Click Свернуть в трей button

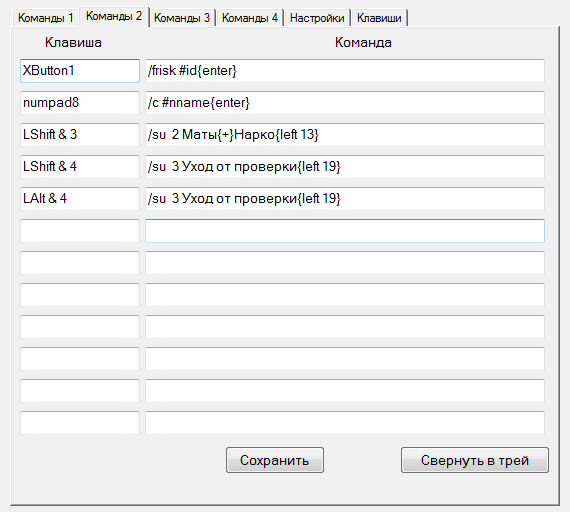(475, 460)
